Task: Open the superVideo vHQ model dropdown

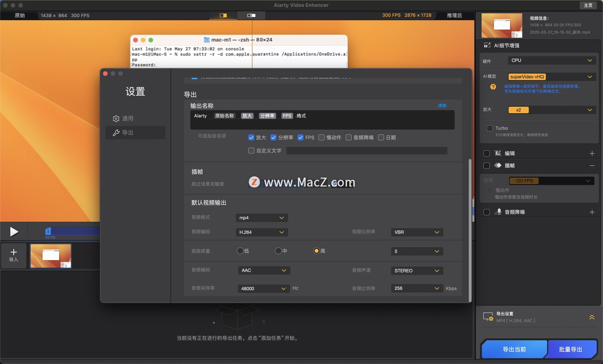Action: (552, 77)
